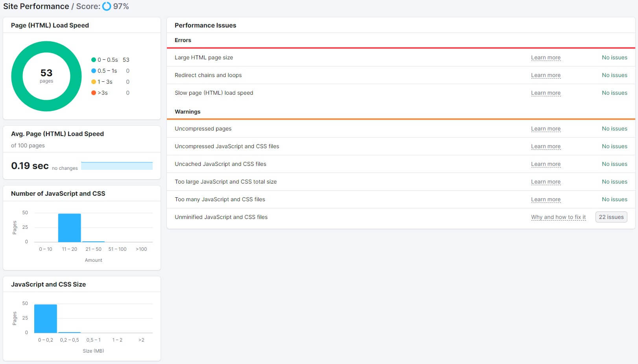Screen dimensions: 638x364
Task: Click red legend dot for >3s
Action: (94, 93)
